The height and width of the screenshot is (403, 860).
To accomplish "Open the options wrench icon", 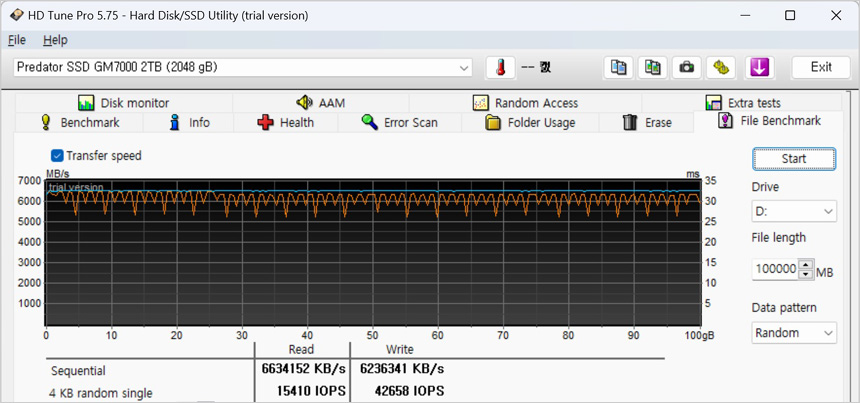I will pyautogui.click(x=721, y=67).
